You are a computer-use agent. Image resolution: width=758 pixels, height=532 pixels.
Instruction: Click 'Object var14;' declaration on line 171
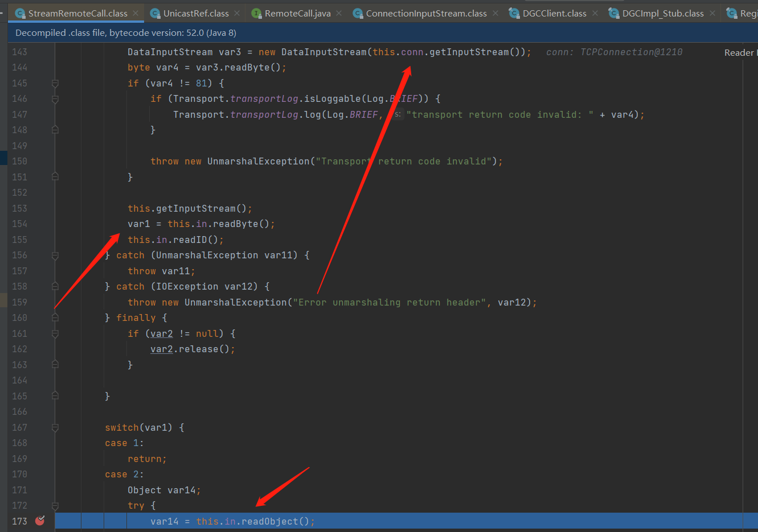pos(164,490)
